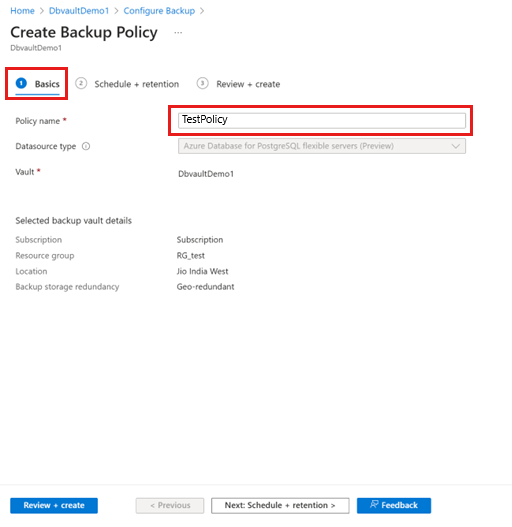Click the step 1 circle icon for Basics

pyautogui.click(x=21, y=83)
